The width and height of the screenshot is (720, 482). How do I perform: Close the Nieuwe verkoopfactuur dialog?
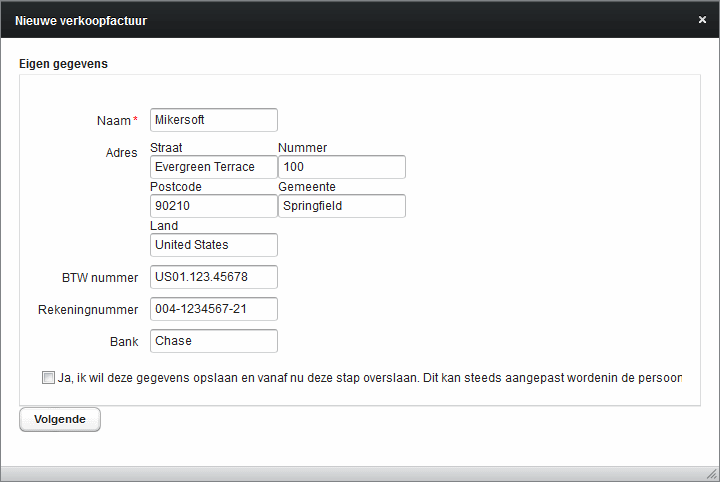[702, 20]
